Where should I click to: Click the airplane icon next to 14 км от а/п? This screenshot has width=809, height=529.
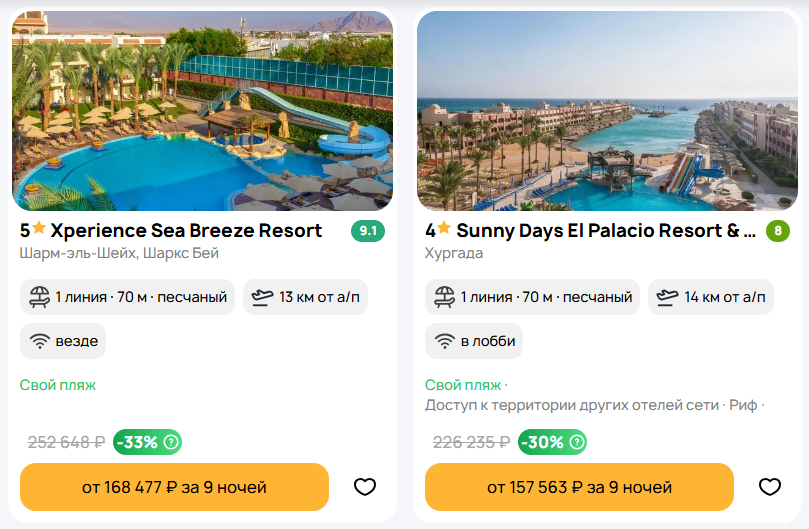[668, 297]
